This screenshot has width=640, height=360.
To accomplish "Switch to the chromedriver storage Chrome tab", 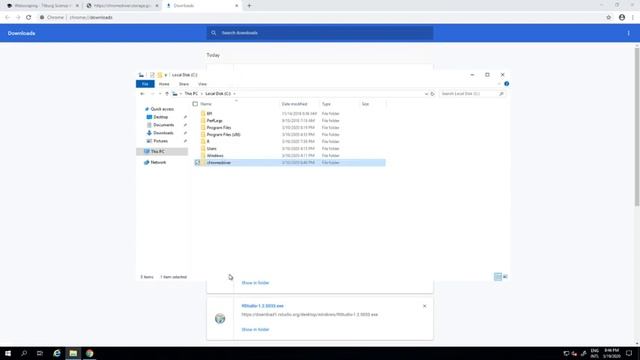I will click(x=122, y=6).
